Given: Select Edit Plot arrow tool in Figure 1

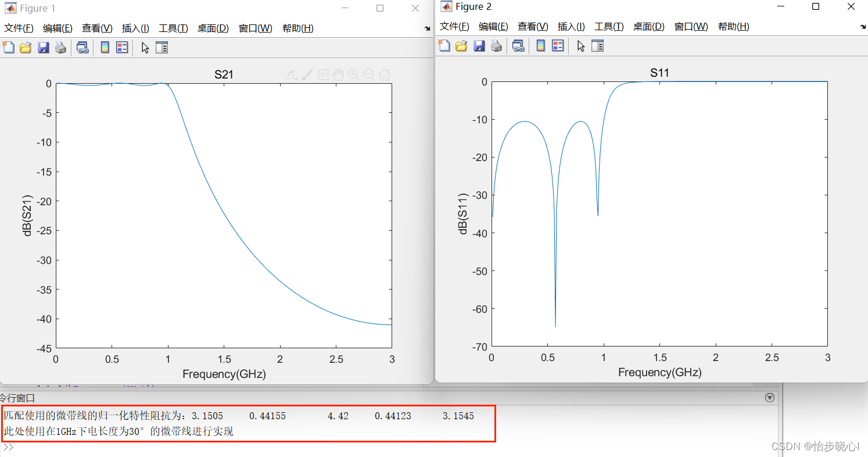Looking at the screenshot, I should pos(145,48).
